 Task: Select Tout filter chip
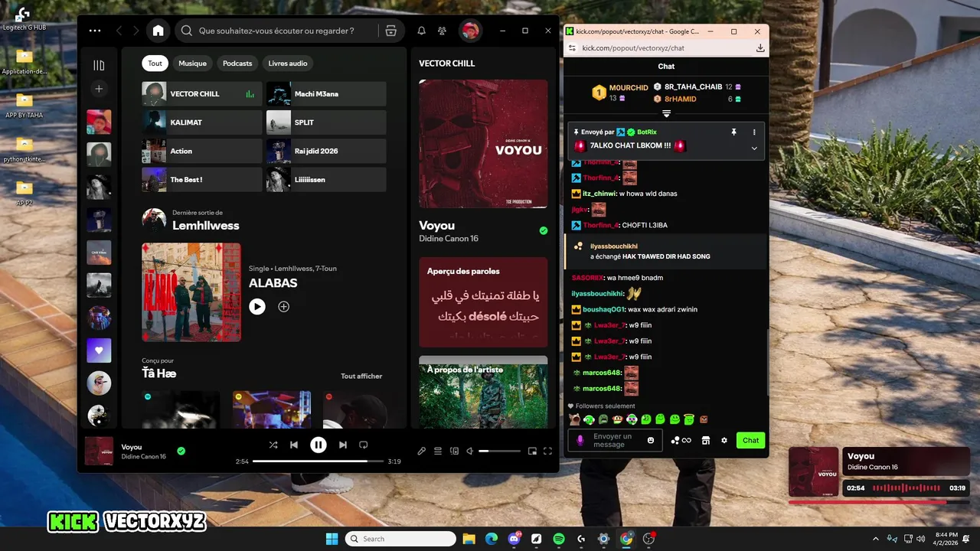tap(155, 64)
